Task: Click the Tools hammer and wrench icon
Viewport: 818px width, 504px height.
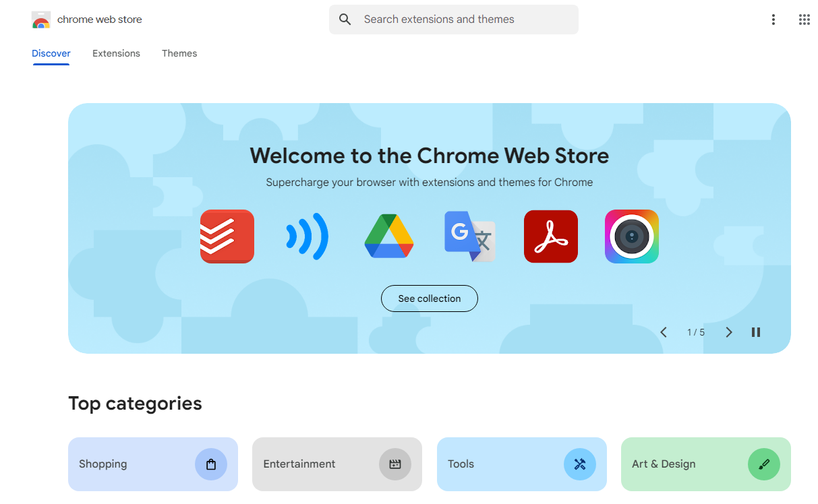Action: click(x=580, y=464)
